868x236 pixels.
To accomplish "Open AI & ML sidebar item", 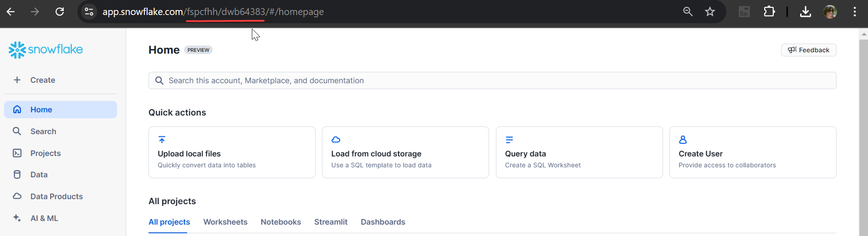I will coord(44,218).
